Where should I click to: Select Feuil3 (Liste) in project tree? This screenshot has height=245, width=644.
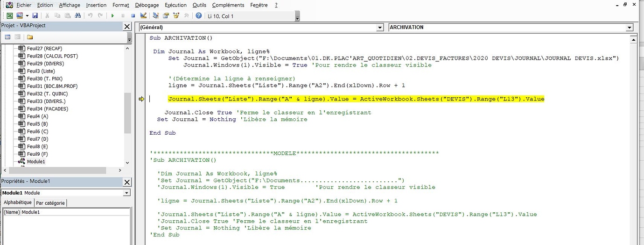point(41,71)
